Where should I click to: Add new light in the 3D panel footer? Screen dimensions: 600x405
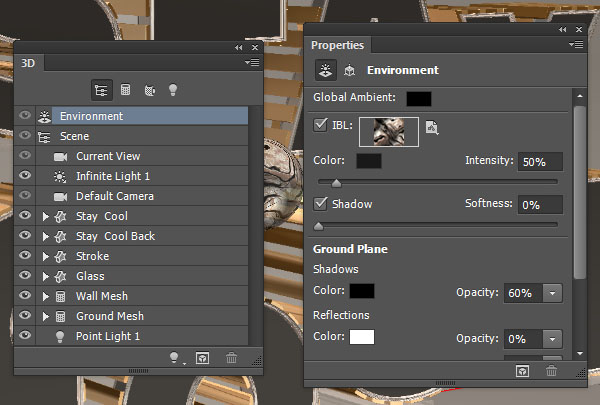pyautogui.click(x=175, y=358)
